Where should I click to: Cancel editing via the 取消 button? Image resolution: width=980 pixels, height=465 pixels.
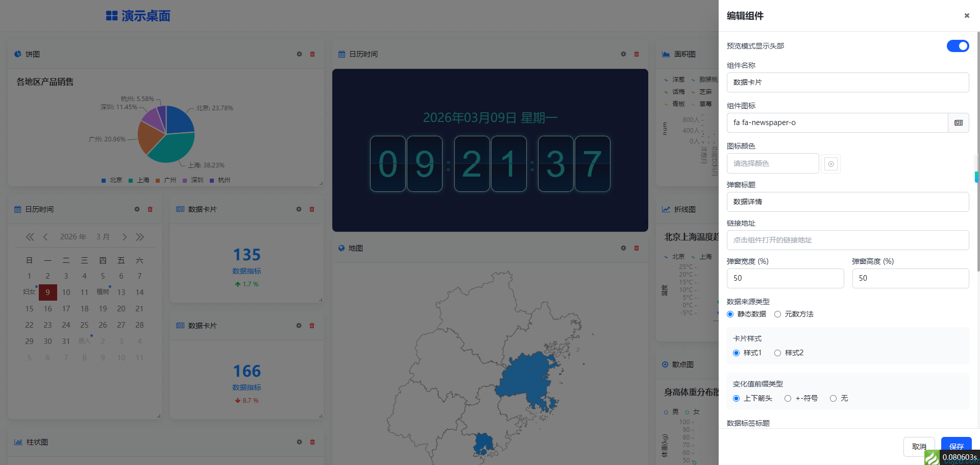pyautogui.click(x=919, y=446)
